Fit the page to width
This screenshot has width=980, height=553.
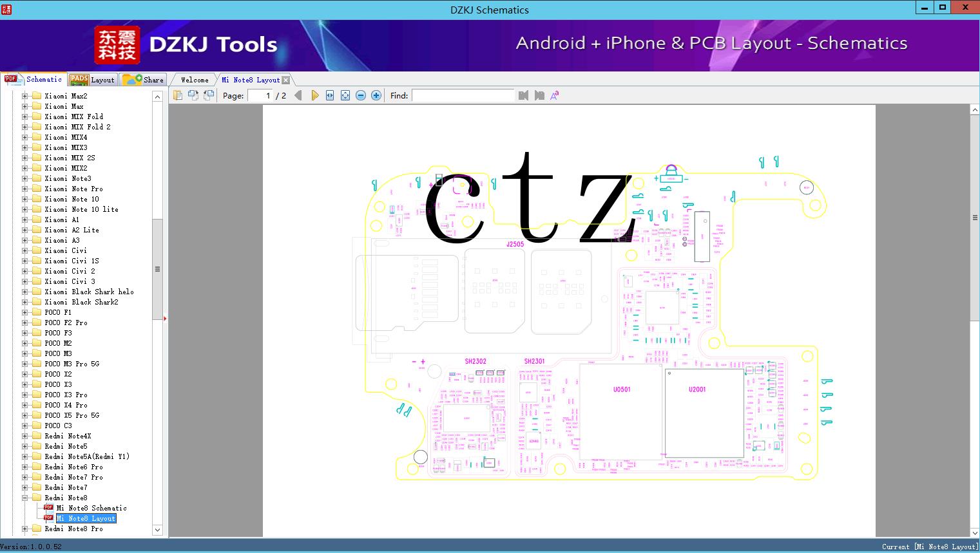click(330, 95)
